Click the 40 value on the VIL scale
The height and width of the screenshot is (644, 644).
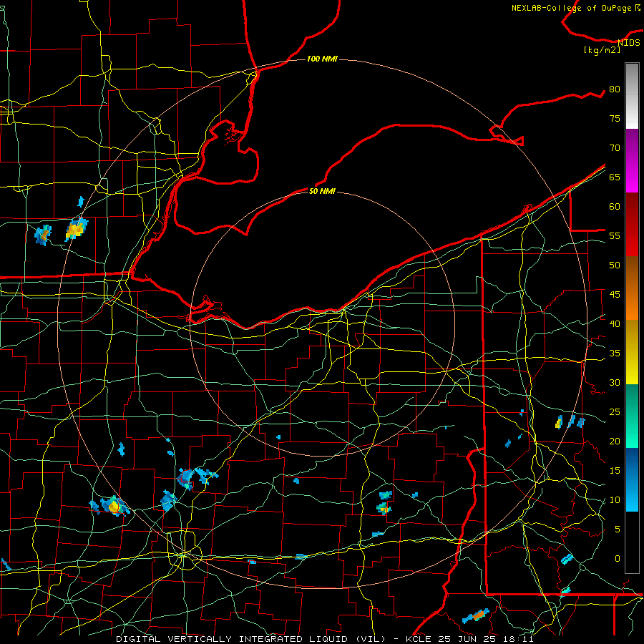click(615, 323)
